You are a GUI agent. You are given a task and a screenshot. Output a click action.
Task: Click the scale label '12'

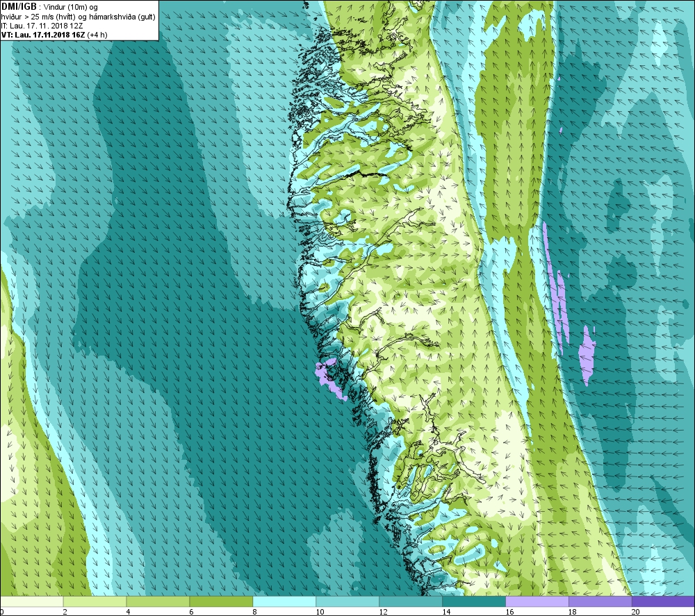click(383, 612)
